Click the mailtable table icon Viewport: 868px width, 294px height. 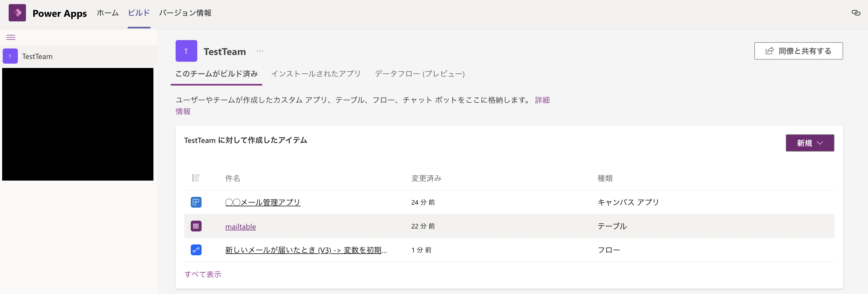pos(196,226)
